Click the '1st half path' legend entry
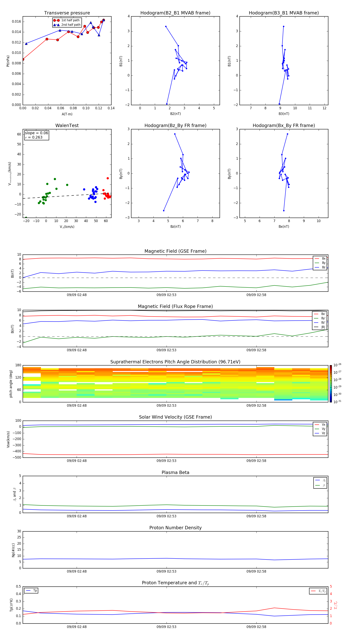351x644 pixels. [67, 20]
